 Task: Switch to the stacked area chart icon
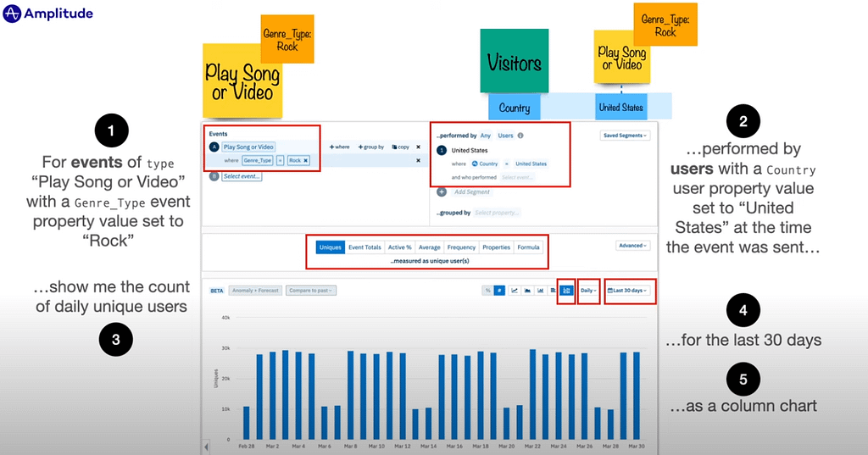tap(528, 291)
